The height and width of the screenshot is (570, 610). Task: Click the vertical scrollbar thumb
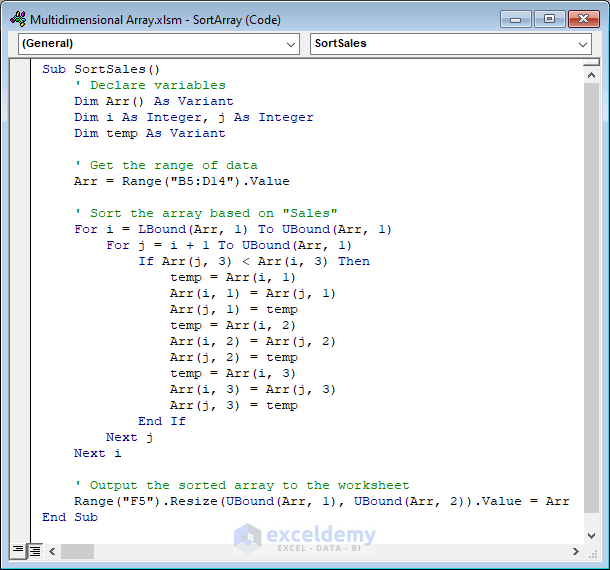click(591, 298)
